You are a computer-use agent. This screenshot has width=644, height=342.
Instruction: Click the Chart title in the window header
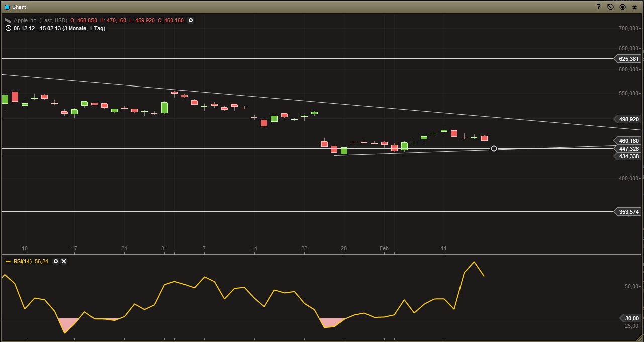(18, 7)
